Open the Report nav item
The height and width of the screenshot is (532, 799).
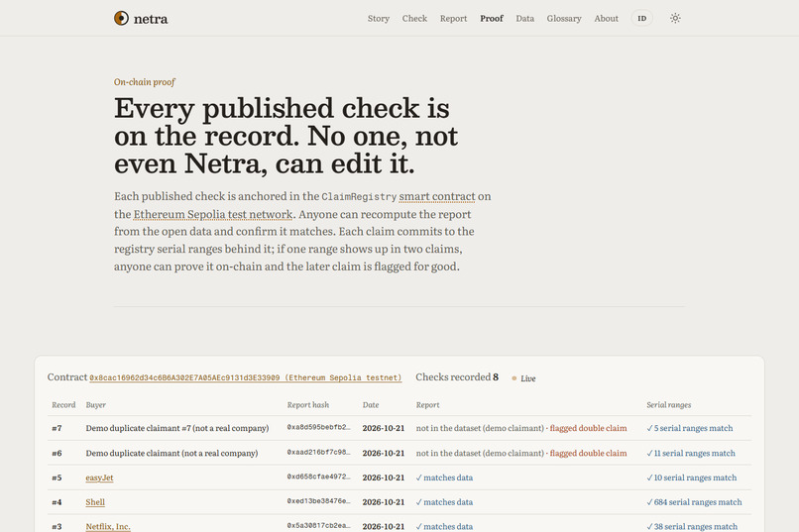(453, 18)
